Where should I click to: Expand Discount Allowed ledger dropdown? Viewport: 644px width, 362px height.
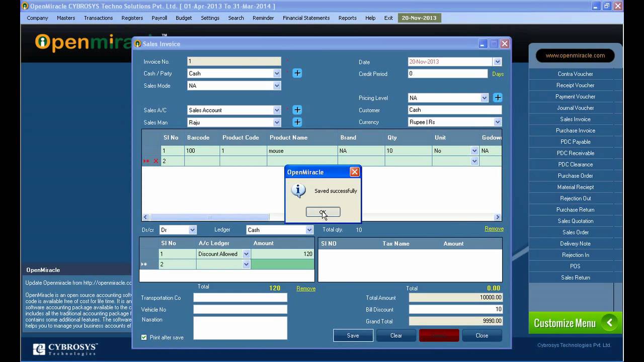(246, 254)
